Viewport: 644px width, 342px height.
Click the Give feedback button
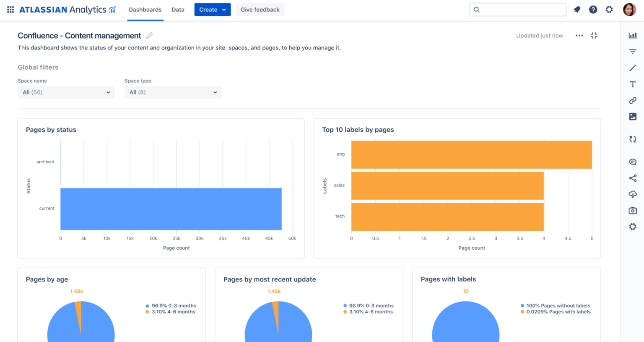(x=260, y=9)
